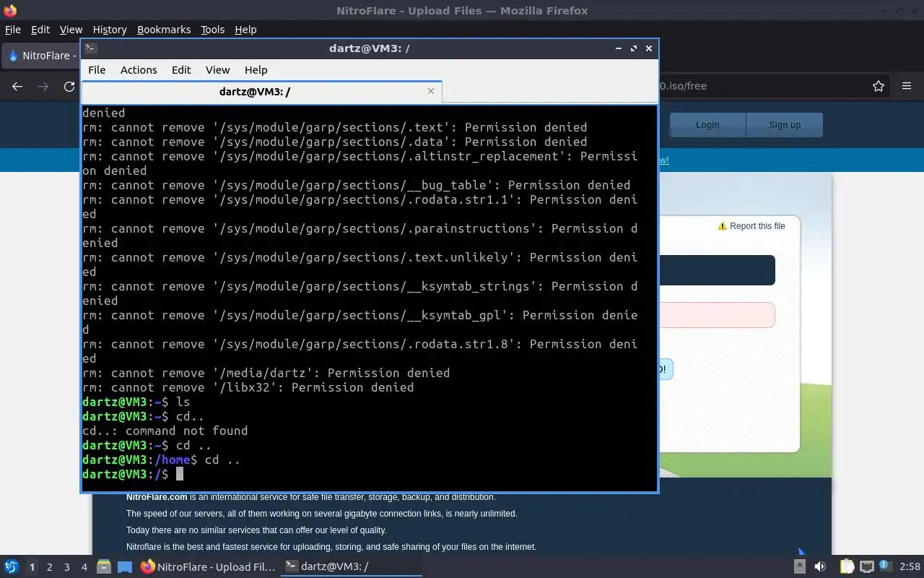
Task: Open the terminal File menu
Action: click(97, 70)
